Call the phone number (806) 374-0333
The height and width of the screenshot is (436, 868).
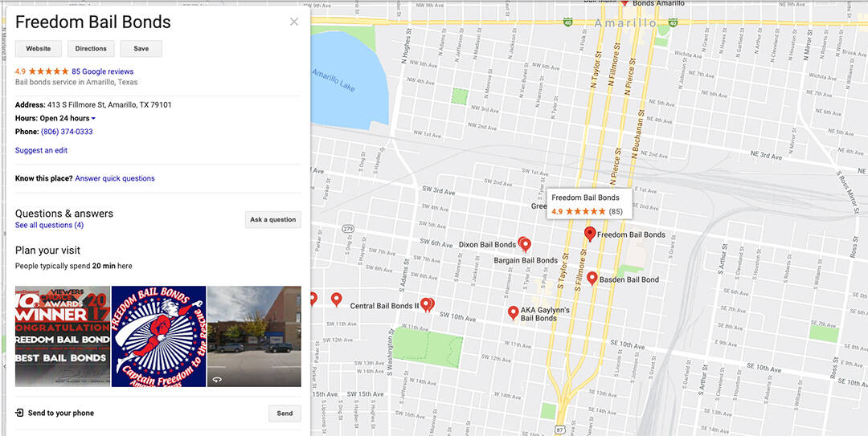tap(67, 132)
